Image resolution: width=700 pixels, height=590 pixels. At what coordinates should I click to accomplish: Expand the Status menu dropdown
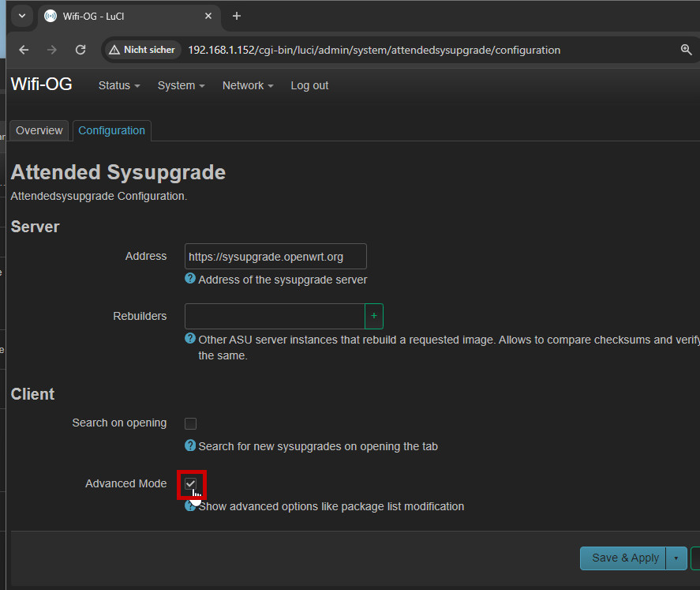point(118,85)
